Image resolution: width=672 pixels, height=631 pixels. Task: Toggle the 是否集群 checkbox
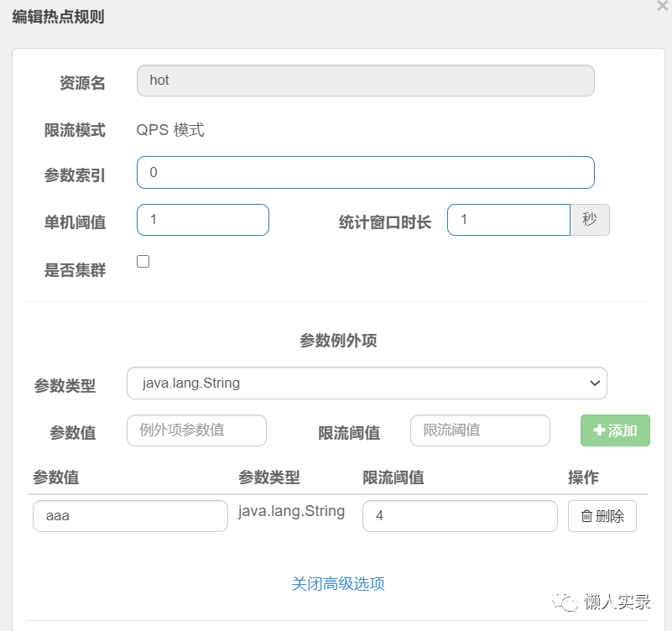[143, 261]
